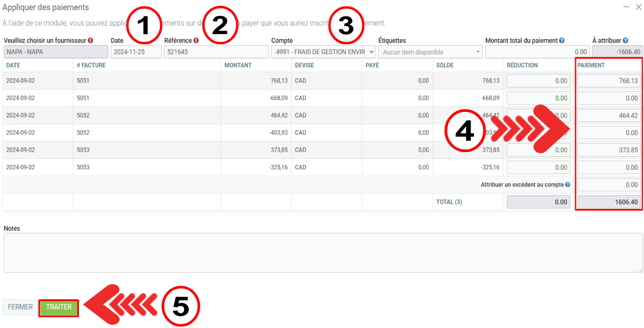Click the À attribuer help icon
The image size is (644, 328).
coord(625,41)
